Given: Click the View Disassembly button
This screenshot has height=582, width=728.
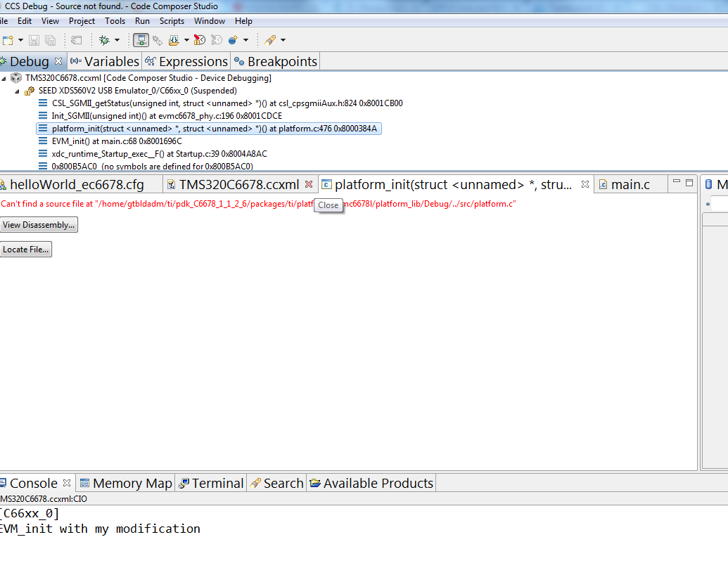Looking at the screenshot, I should click(x=39, y=224).
